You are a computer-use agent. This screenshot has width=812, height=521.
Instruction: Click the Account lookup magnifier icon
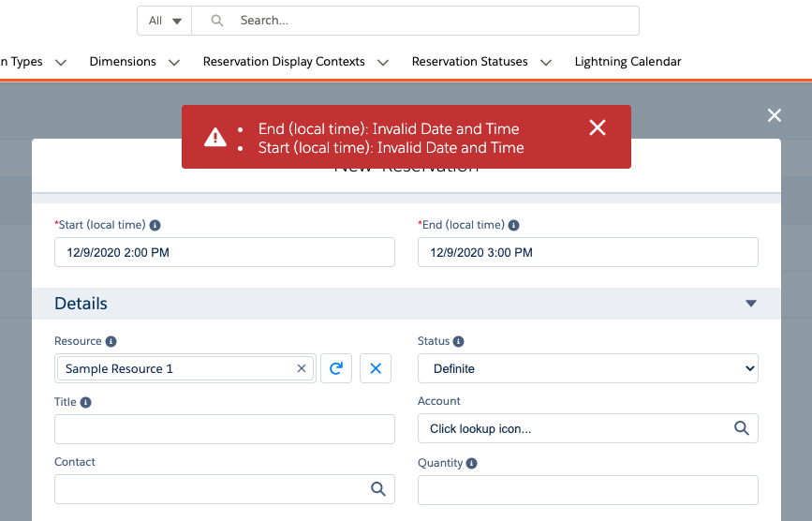pos(741,428)
